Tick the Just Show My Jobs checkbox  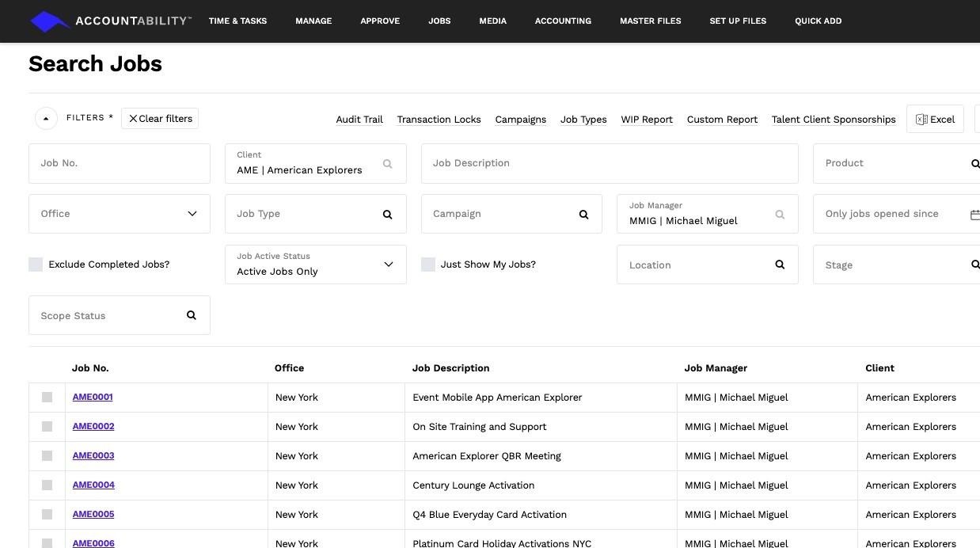[x=428, y=264]
